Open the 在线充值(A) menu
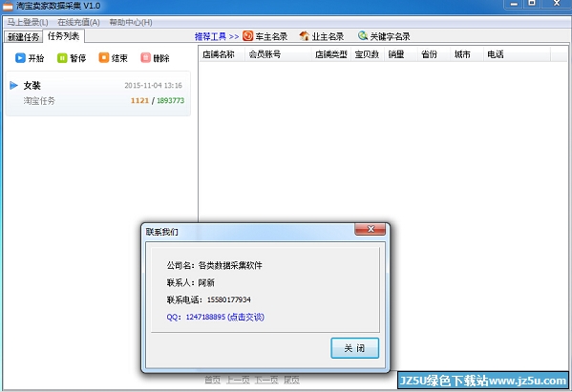This screenshot has width=572, height=392. pos(78,22)
